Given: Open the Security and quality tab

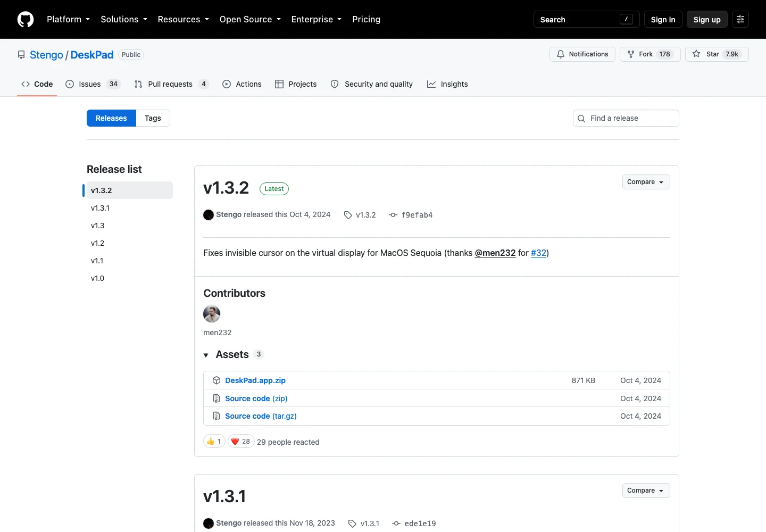Looking at the screenshot, I should 372,84.
